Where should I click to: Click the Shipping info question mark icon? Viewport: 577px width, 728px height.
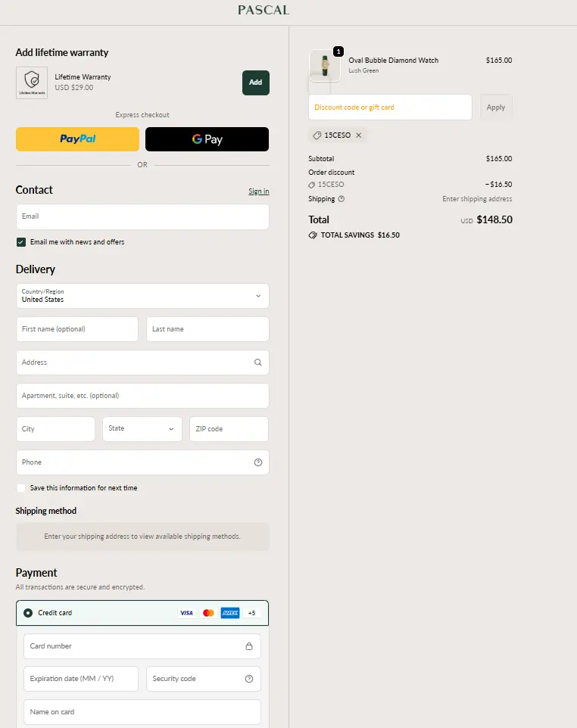coord(342,199)
